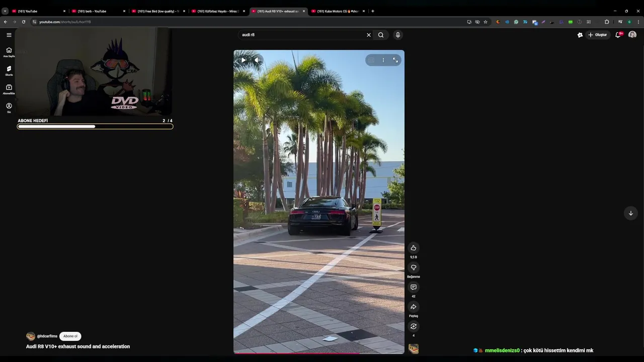Share the short using Paylaş
This screenshot has width=644, height=362.
pyautogui.click(x=414, y=307)
